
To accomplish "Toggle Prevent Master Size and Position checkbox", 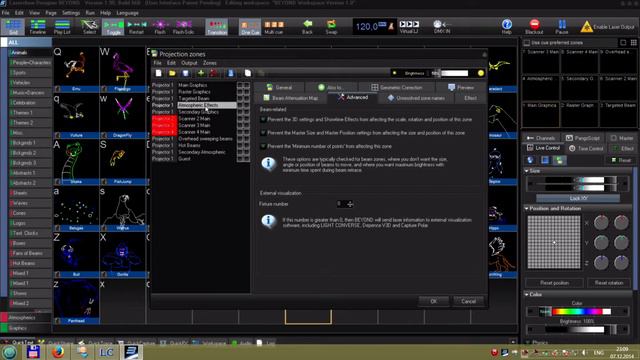I will click(263, 133).
